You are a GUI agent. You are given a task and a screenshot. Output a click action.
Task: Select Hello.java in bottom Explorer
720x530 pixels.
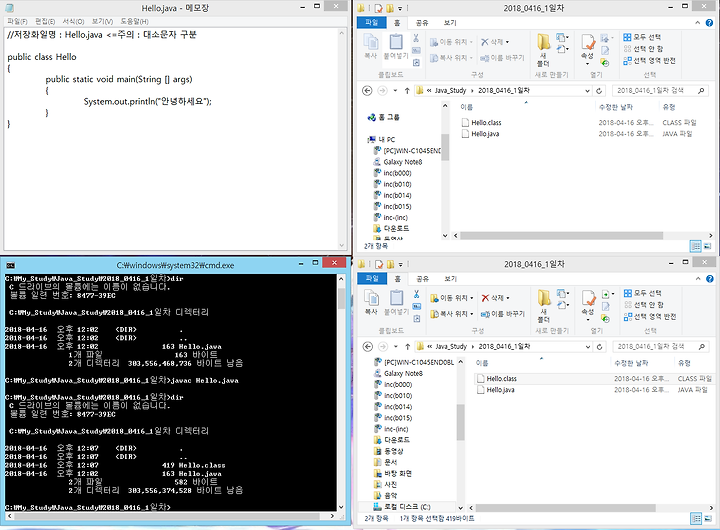coord(501,390)
